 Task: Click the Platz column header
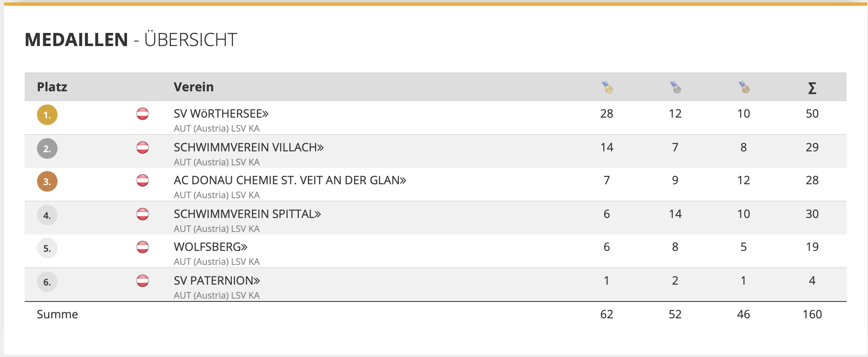52,87
